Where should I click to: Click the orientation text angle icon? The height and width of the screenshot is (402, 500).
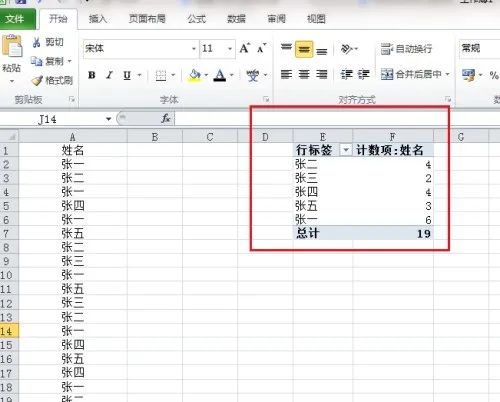(347, 49)
